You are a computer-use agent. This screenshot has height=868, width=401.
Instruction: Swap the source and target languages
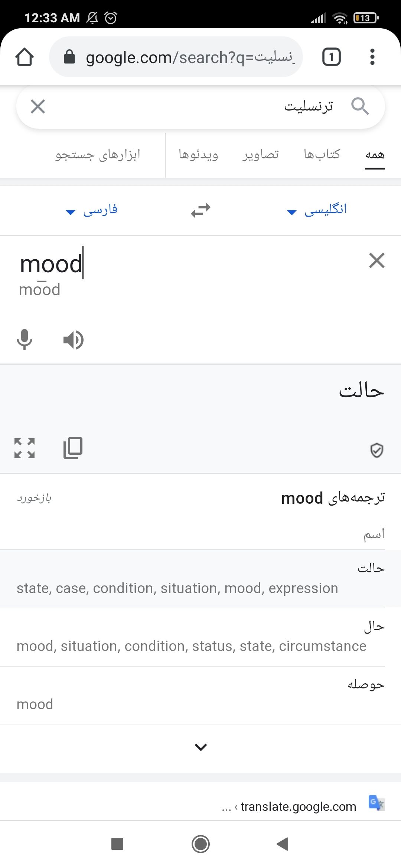pyautogui.click(x=200, y=210)
